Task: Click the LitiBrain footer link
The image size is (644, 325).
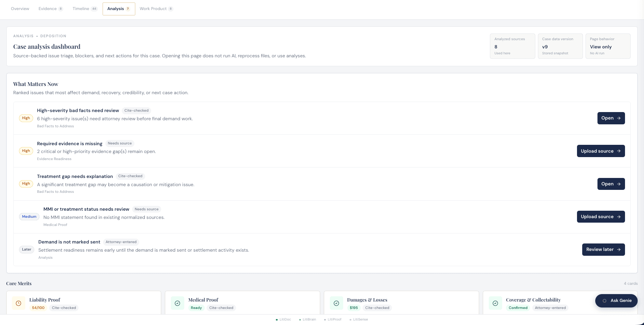Action: (307, 319)
